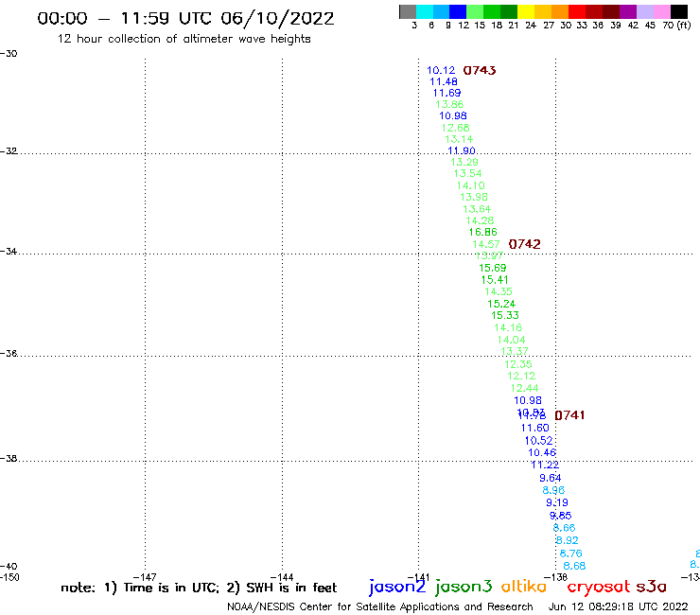This screenshot has width=700, height=615.
Task: Click the 8.92 wave height reading
Action: pos(568,540)
